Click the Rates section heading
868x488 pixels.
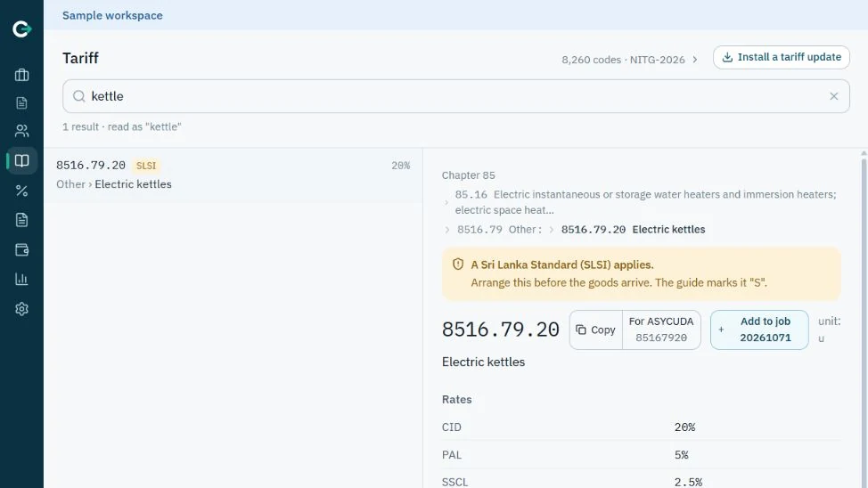(x=456, y=400)
